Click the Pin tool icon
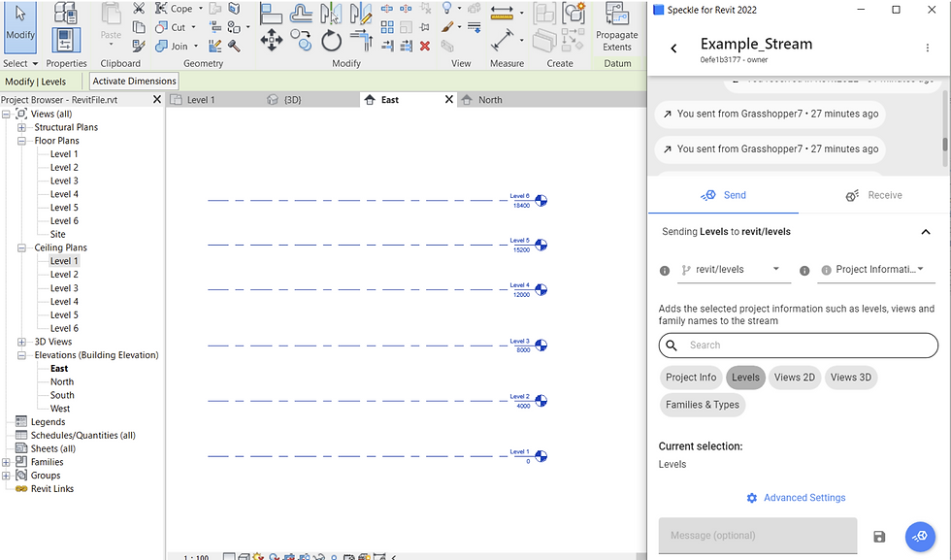Viewport: 951px width, 560px height. point(425,27)
